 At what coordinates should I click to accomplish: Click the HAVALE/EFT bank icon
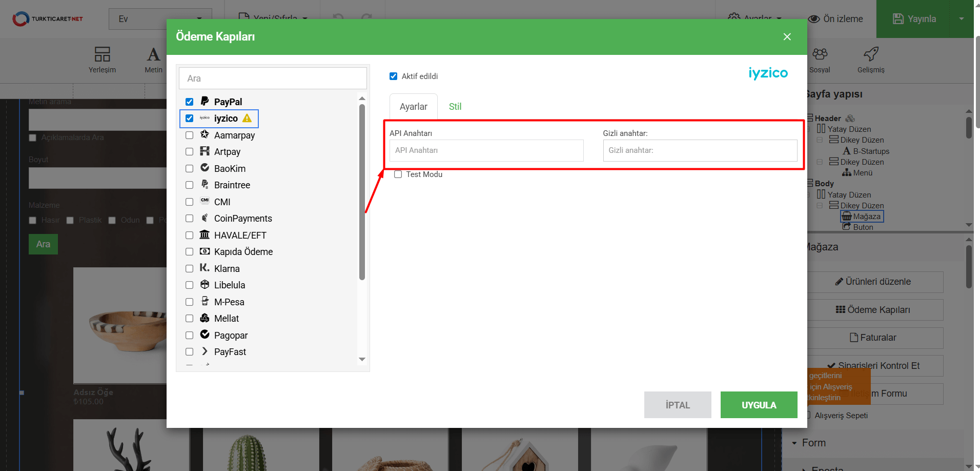205,234
